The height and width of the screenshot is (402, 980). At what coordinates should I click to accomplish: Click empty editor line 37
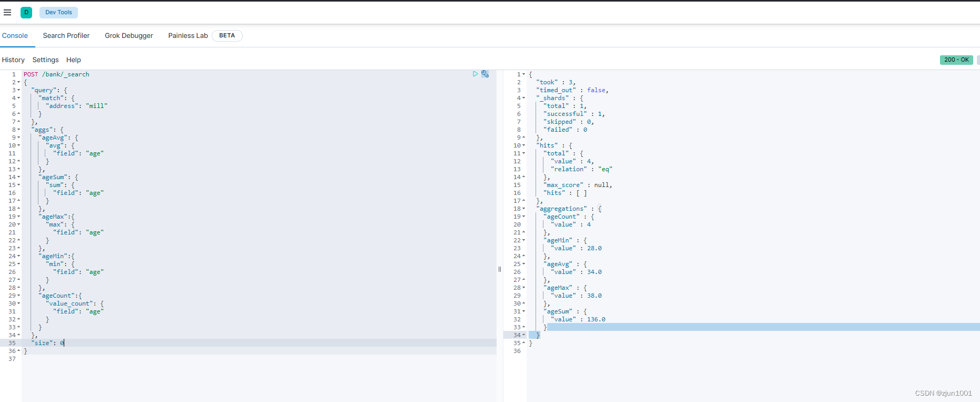click(x=259, y=359)
